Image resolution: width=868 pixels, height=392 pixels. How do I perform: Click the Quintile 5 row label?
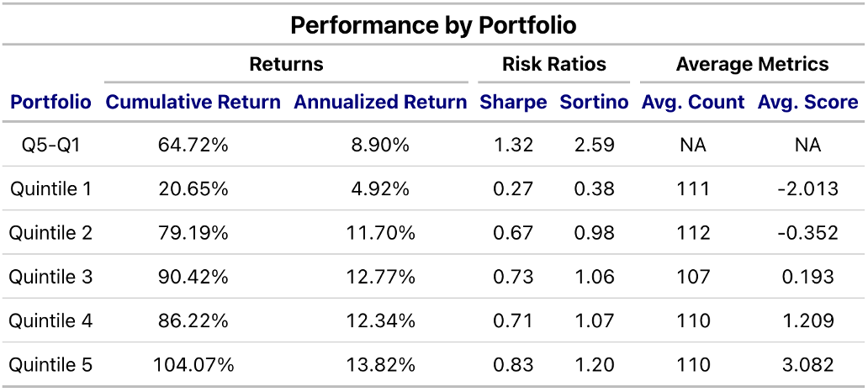[50, 365]
